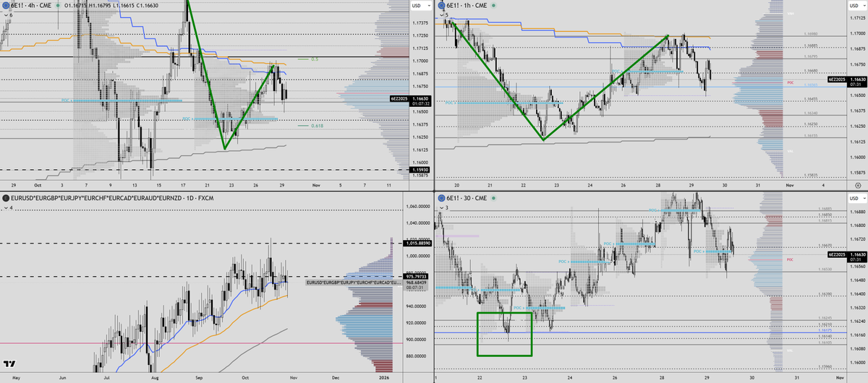
Task: Click the red POC label on the 30-minute volume profile
Action: (x=790, y=259)
